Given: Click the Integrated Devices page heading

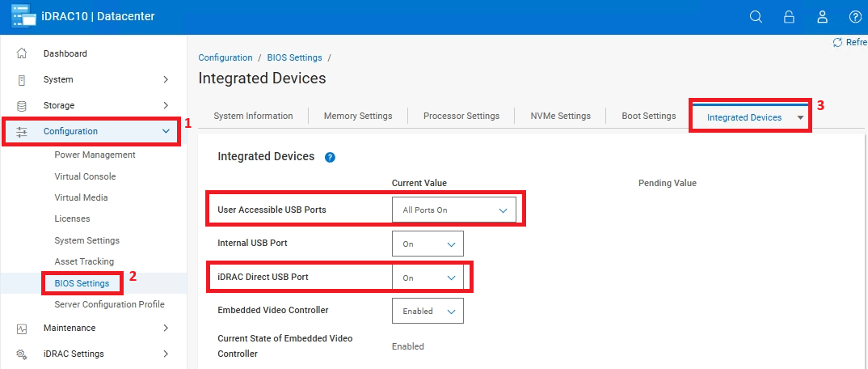Looking at the screenshot, I should (262, 78).
